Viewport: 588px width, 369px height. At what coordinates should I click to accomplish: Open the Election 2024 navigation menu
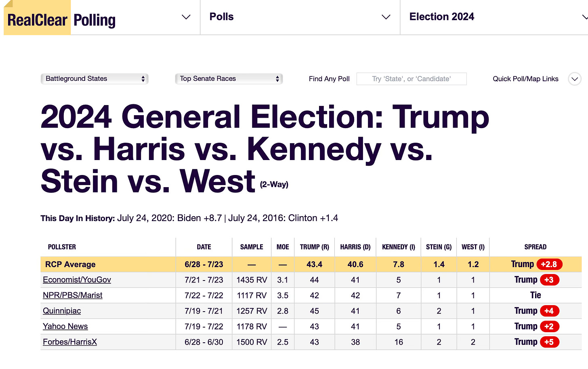point(441,17)
